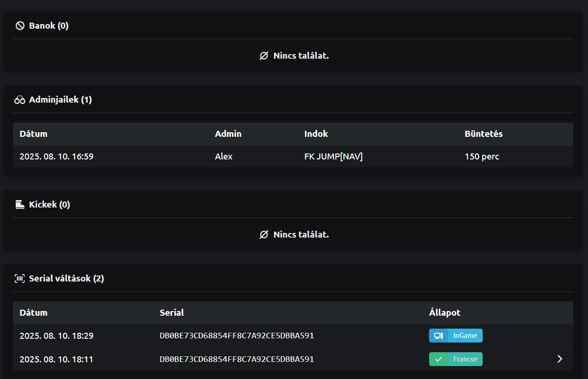Image resolution: width=588 pixels, height=379 pixels.
Task: Sort by the Büntetés column header
Action: (484, 134)
